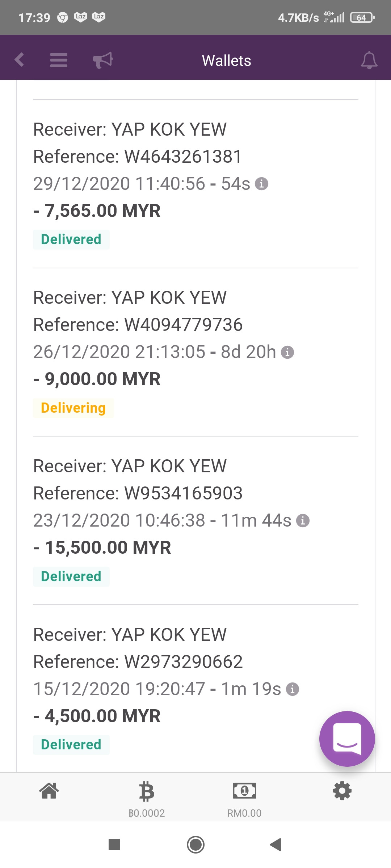Tap the back arrow in header
The image size is (391, 868).
(x=19, y=60)
